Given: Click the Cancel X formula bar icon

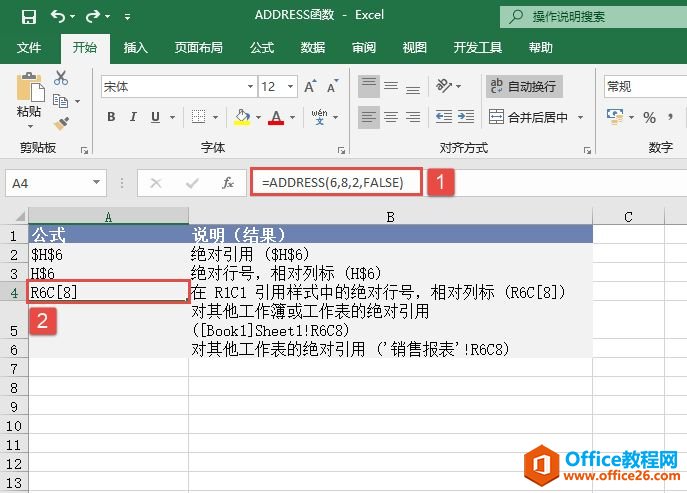Looking at the screenshot, I should point(156,183).
